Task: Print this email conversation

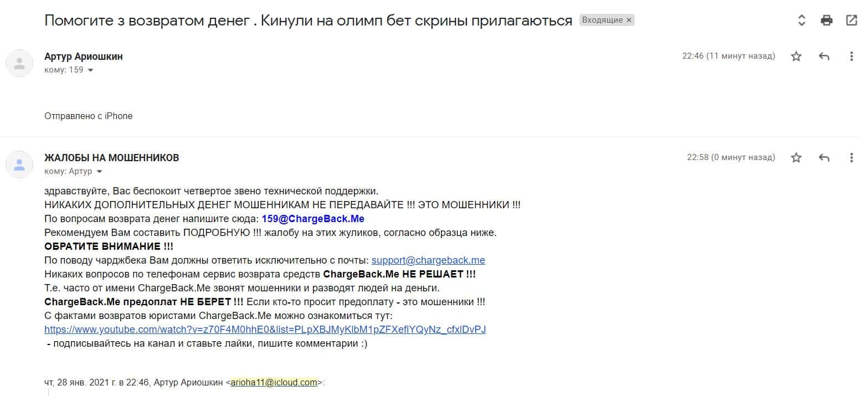Action: pos(826,20)
